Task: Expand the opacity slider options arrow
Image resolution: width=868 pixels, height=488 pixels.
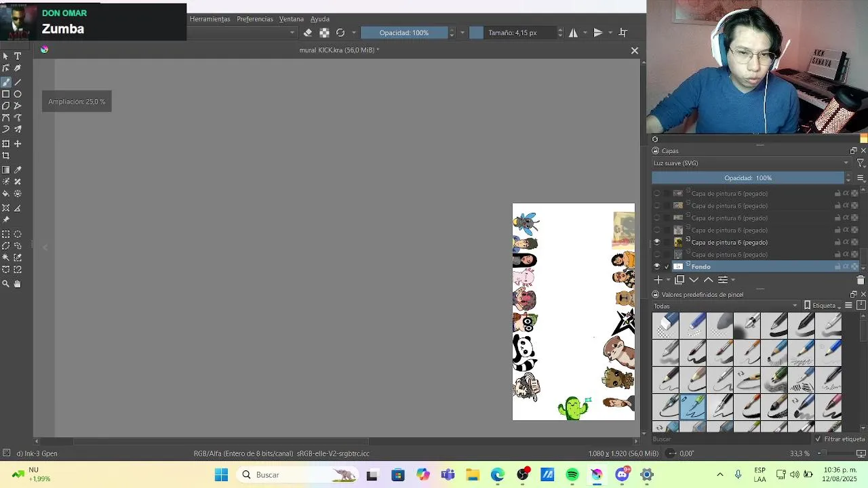Action: [x=462, y=33]
